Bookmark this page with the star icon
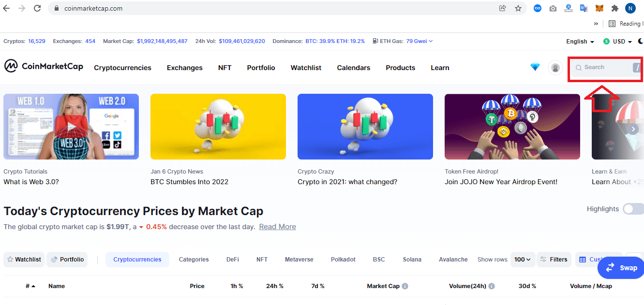644x305 pixels. [x=518, y=8]
